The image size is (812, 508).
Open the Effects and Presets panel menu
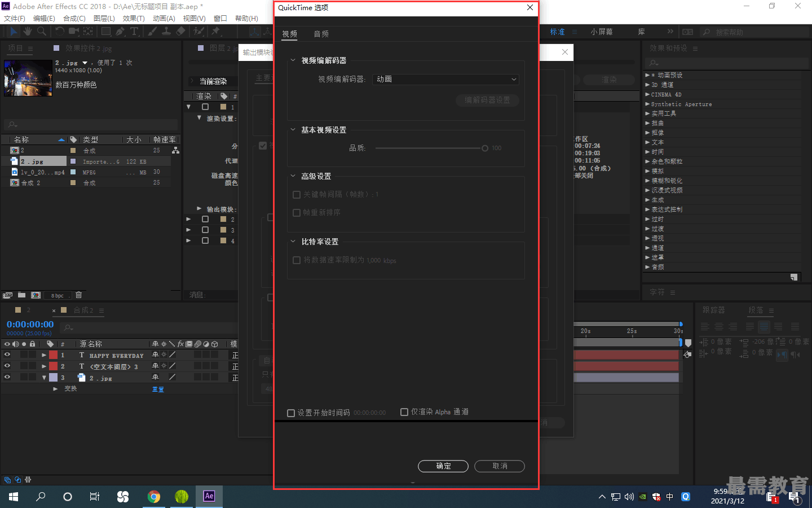click(x=695, y=49)
